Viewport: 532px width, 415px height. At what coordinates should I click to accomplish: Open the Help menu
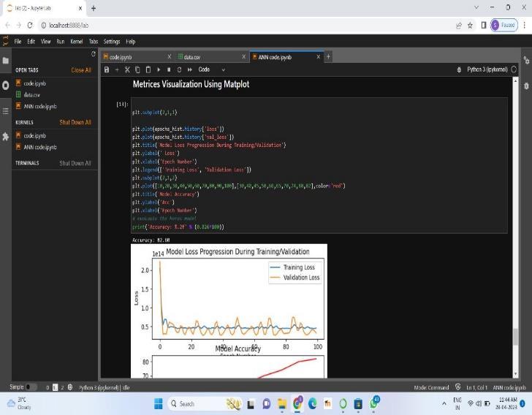pyautogui.click(x=131, y=42)
